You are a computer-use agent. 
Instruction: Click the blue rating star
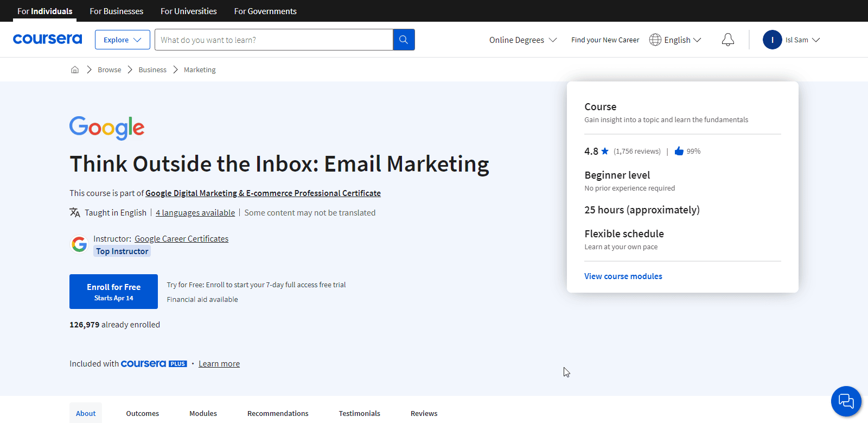605,151
